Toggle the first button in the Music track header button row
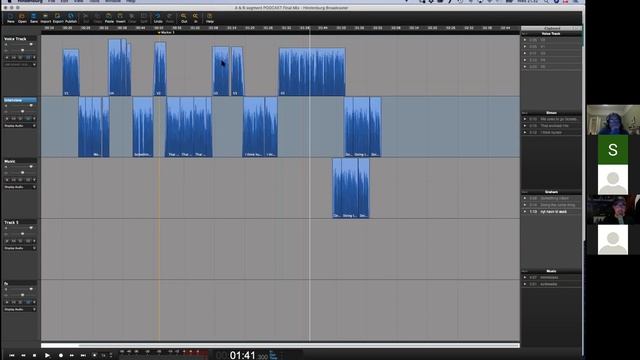The width and height of the screenshot is (640, 360). click(7, 180)
